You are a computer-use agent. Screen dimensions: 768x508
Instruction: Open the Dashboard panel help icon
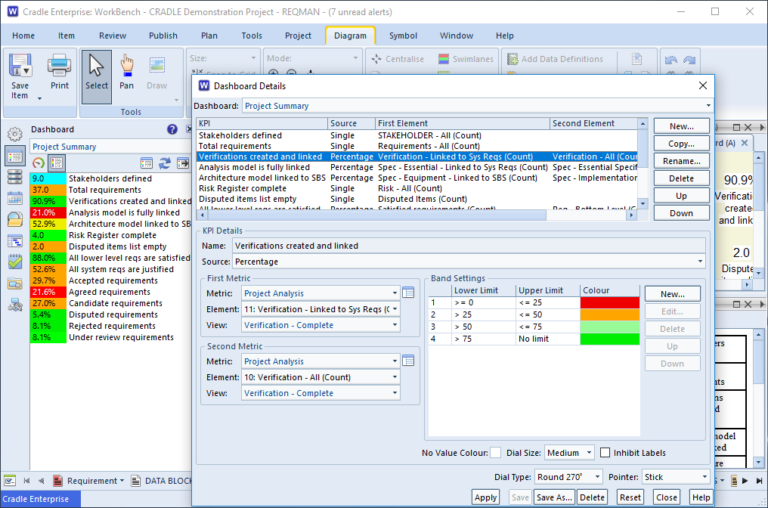tap(172, 129)
